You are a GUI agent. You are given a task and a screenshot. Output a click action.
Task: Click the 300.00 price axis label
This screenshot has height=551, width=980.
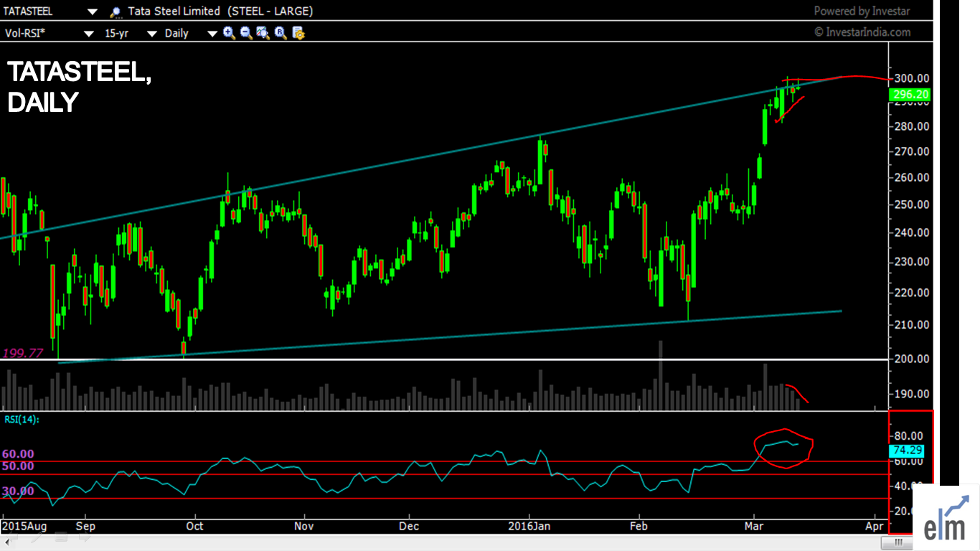[x=911, y=78]
